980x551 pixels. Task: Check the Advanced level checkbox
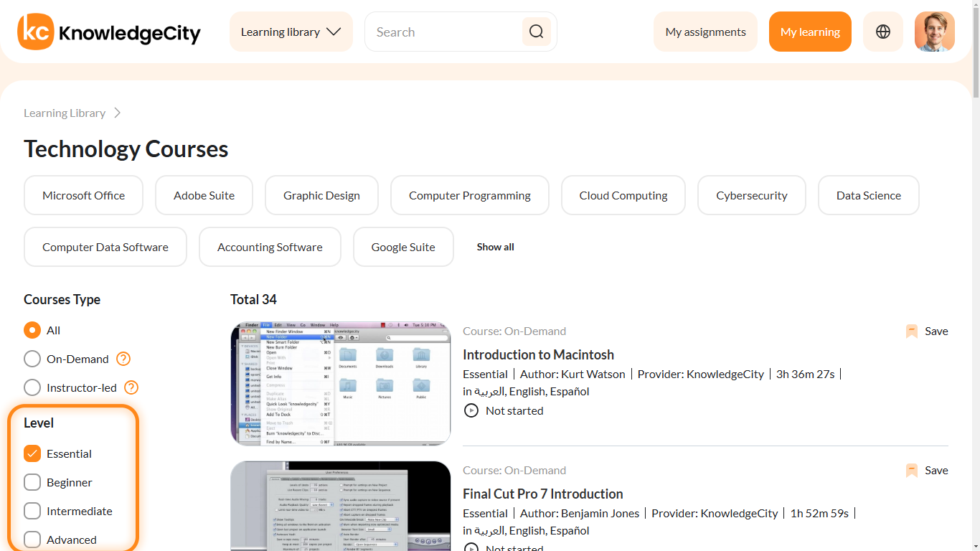[x=32, y=540]
